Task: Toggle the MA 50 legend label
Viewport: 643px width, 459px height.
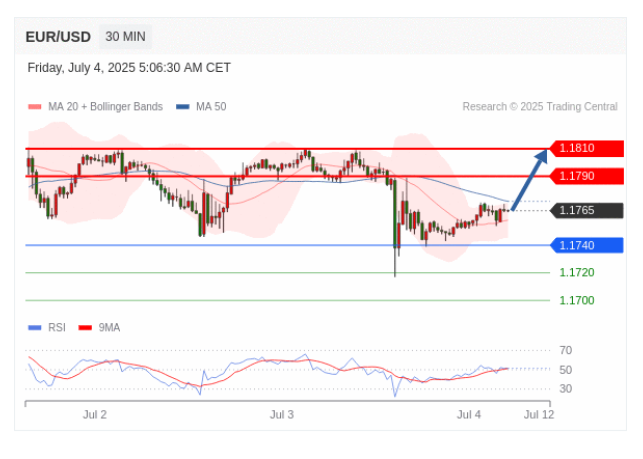Action: tap(211, 106)
